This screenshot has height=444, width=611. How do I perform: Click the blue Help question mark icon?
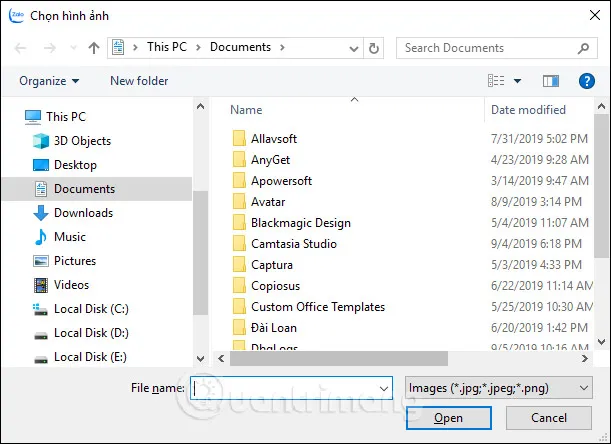[587, 81]
